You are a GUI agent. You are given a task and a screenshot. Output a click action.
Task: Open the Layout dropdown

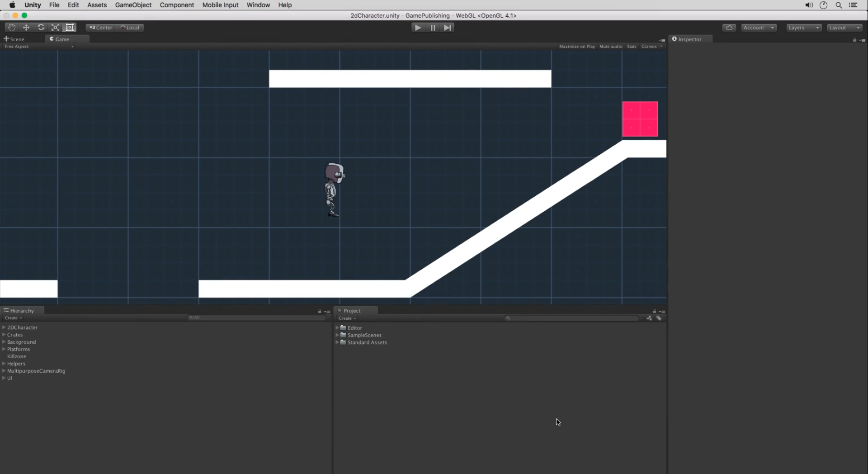tap(844, 28)
